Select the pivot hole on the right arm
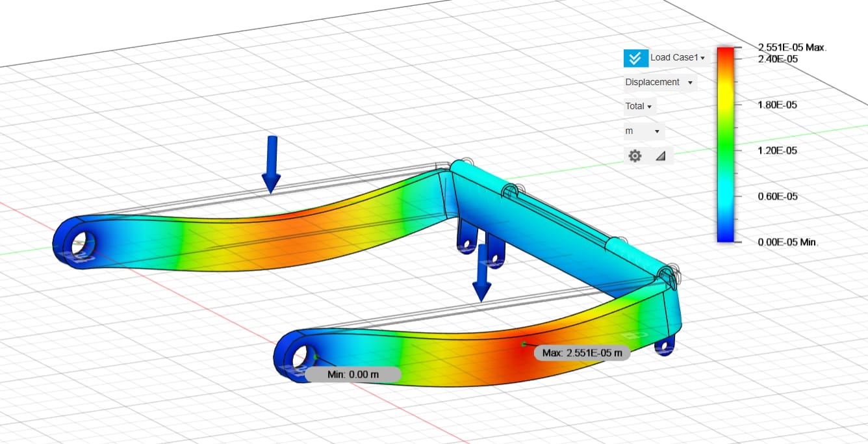The image size is (868, 444). (x=300, y=358)
